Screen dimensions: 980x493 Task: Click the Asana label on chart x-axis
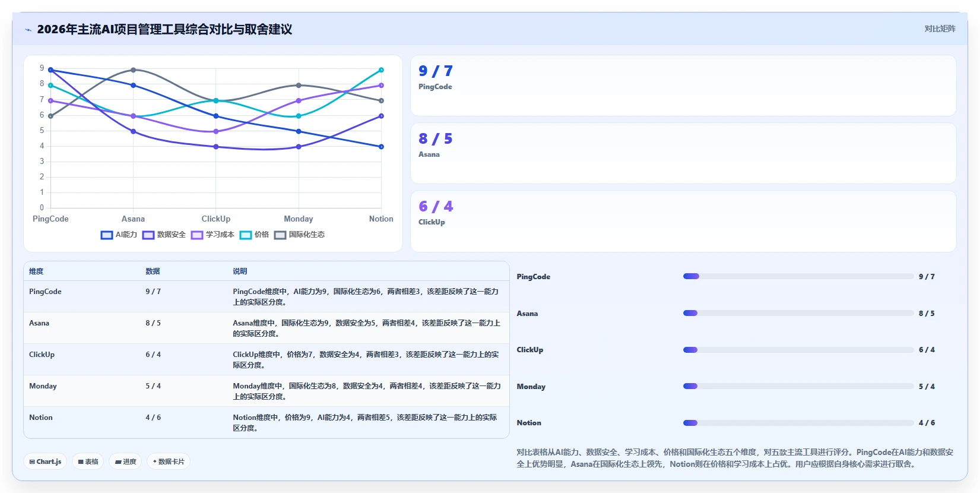click(133, 219)
